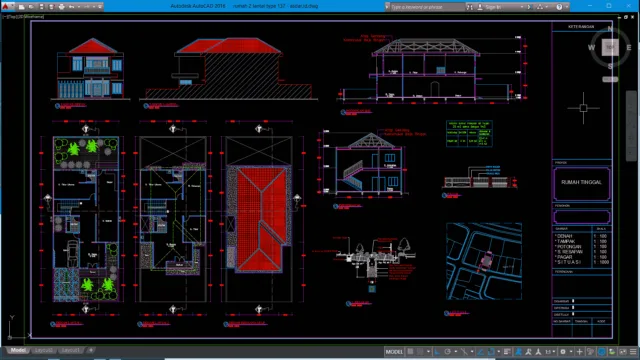Image resolution: width=640 pixels, height=360 pixels.
Task: Toggle Ortho mode icon in status bar
Action: point(437,351)
